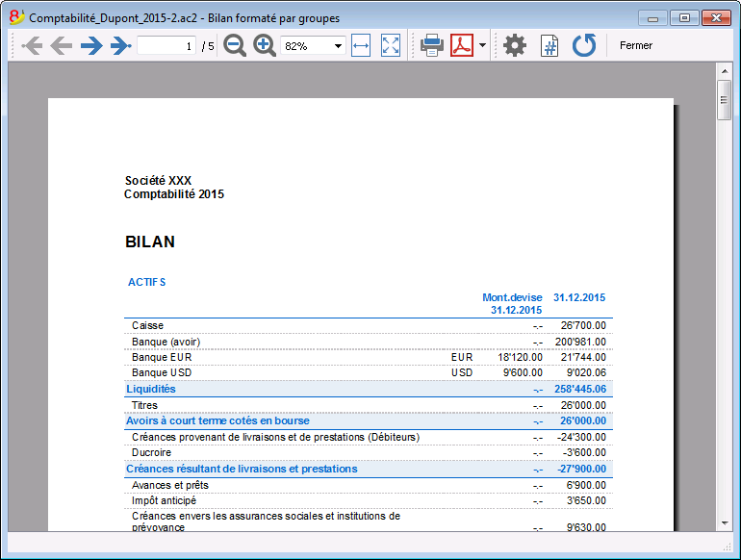Refresh the report preview
741x560 pixels.
[584, 46]
